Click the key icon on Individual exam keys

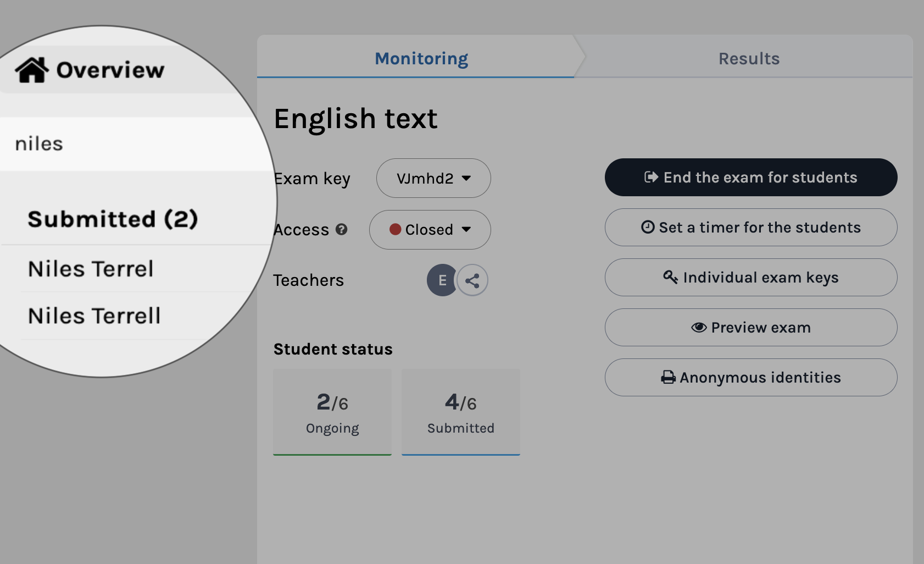click(670, 277)
